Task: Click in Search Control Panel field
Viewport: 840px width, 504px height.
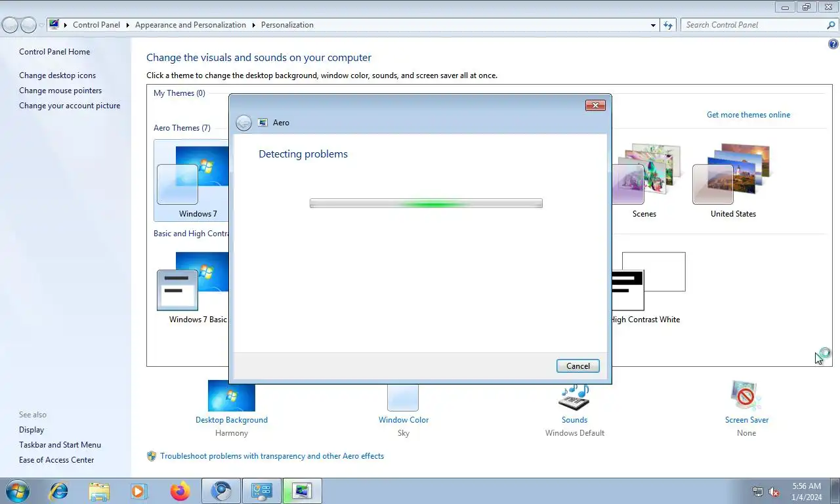Action: [753, 25]
